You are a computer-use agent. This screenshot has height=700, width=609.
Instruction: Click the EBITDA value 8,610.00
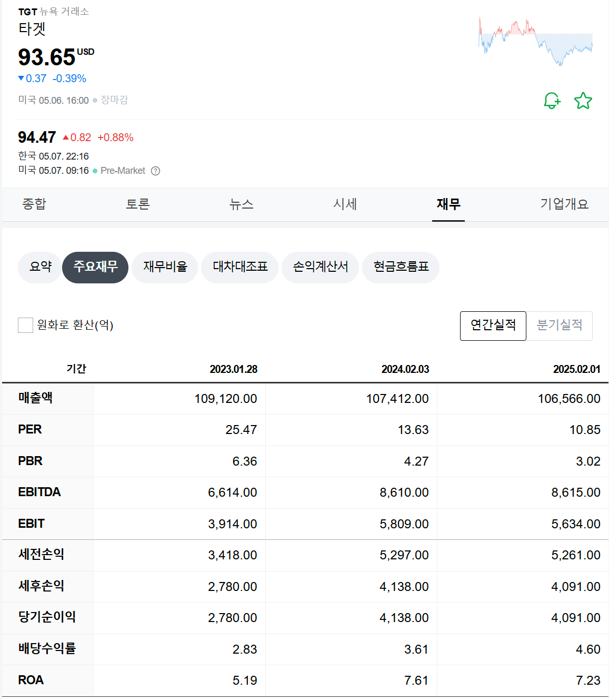pos(404,492)
